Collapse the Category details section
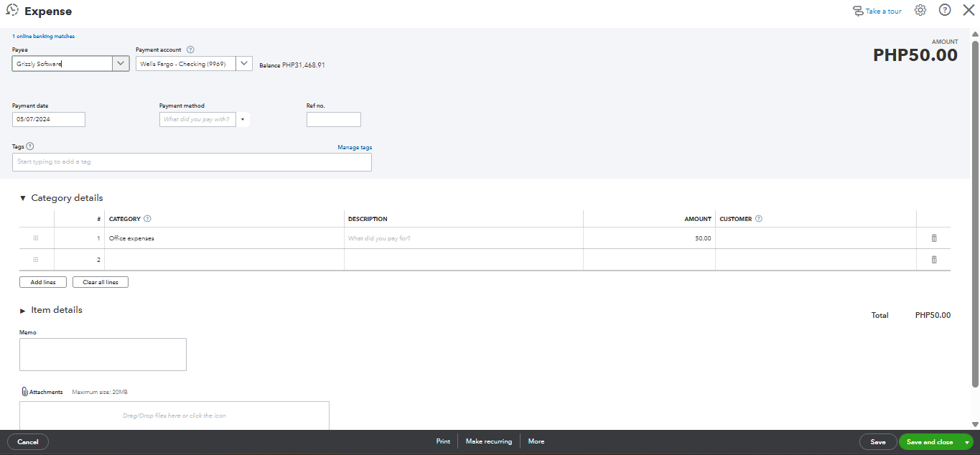 [23, 198]
